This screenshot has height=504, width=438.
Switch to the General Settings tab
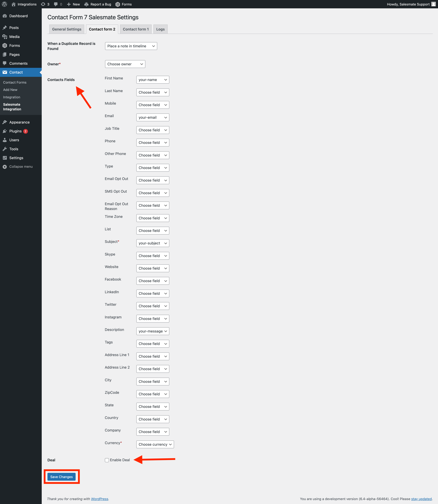click(67, 29)
